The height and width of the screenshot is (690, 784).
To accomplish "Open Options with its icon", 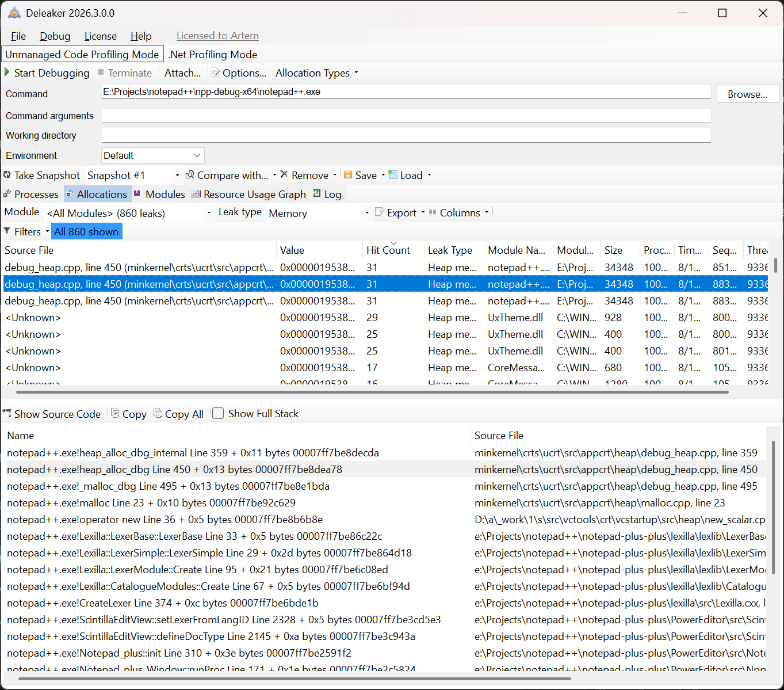I will coord(216,73).
